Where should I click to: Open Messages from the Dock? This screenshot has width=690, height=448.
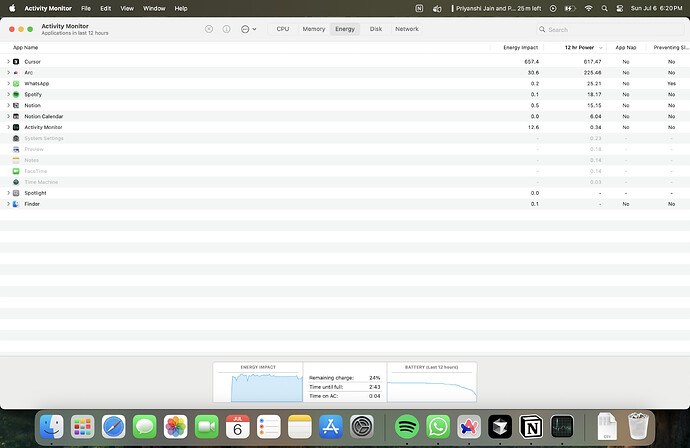(144, 427)
